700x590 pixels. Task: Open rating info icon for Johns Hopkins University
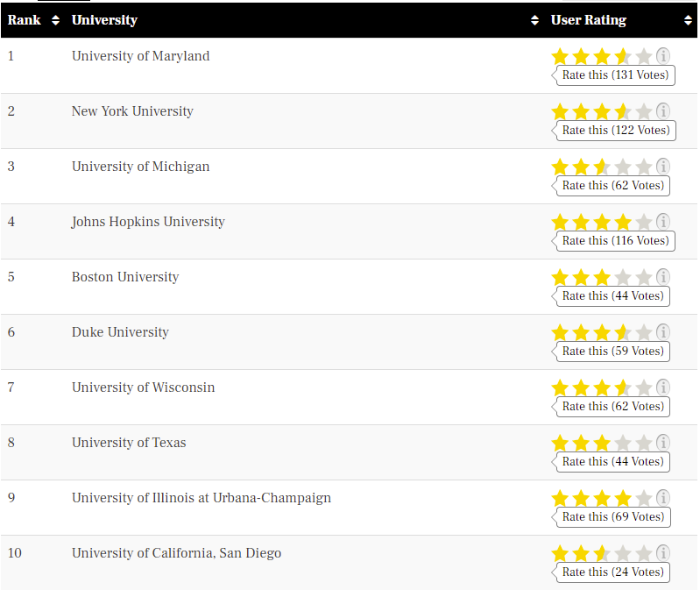(x=663, y=222)
